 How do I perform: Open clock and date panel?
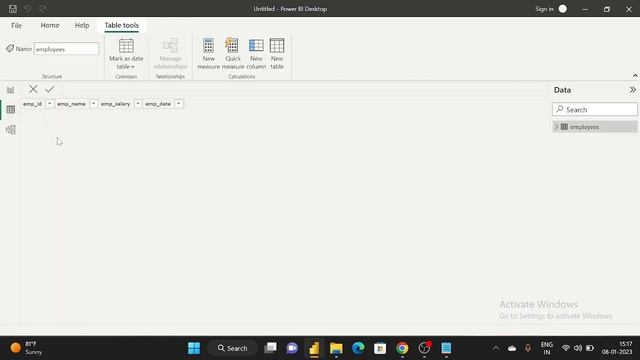click(x=617, y=348)
